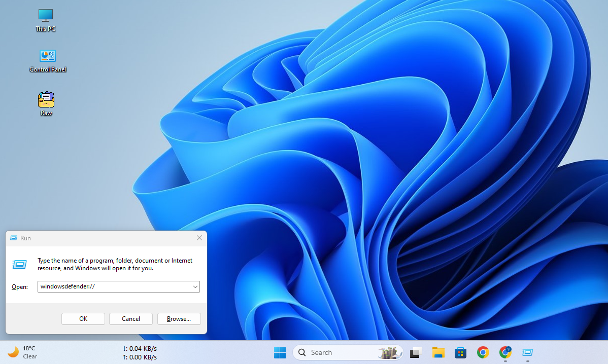Click the Open text field in Run

(x=114, y=287)
